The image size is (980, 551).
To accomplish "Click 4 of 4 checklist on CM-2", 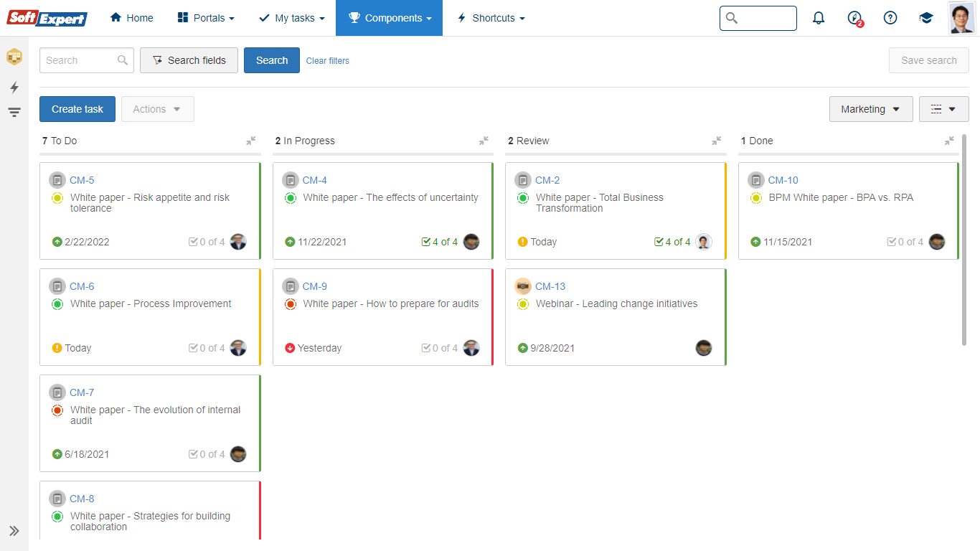I will pyautogui.click(x=672, y=242).
